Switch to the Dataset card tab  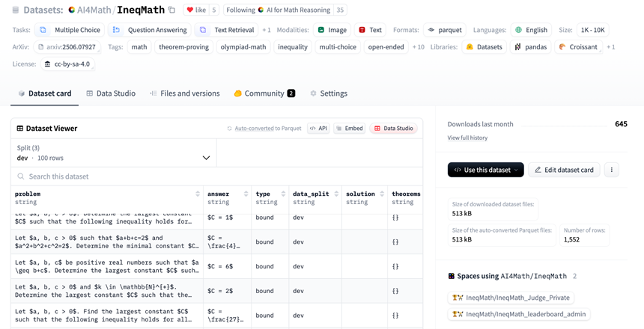click(x=45, y=93)
